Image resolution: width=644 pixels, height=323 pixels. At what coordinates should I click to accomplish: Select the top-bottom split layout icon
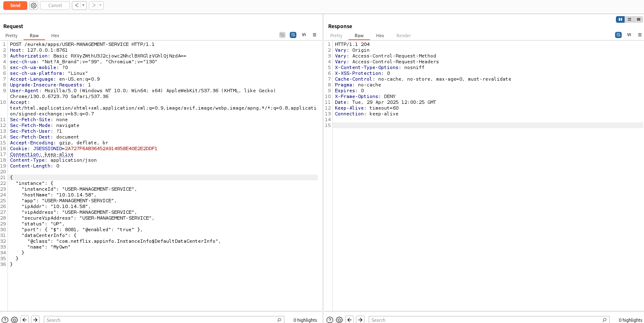tap(630, 19)
